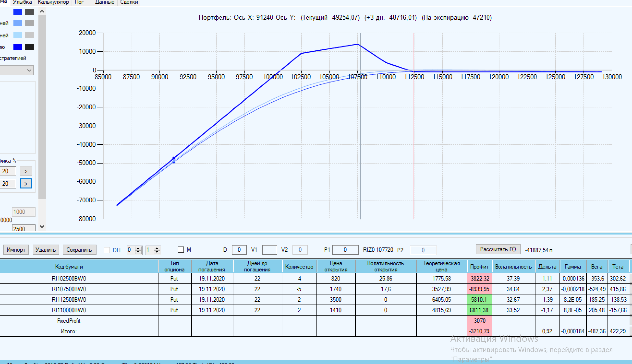
Task: Click Рассчитать ГО button
Action: [498, 249]
